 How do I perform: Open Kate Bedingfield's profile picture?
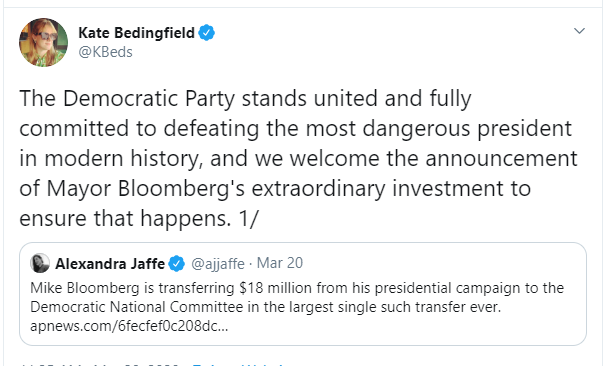click(43, 42)
